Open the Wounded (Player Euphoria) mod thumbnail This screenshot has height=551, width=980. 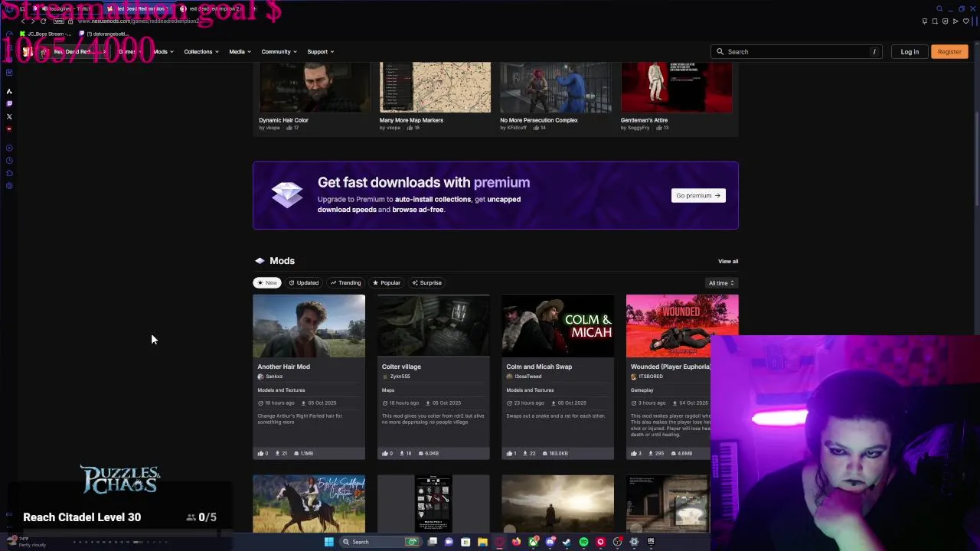tap(682, 326)
